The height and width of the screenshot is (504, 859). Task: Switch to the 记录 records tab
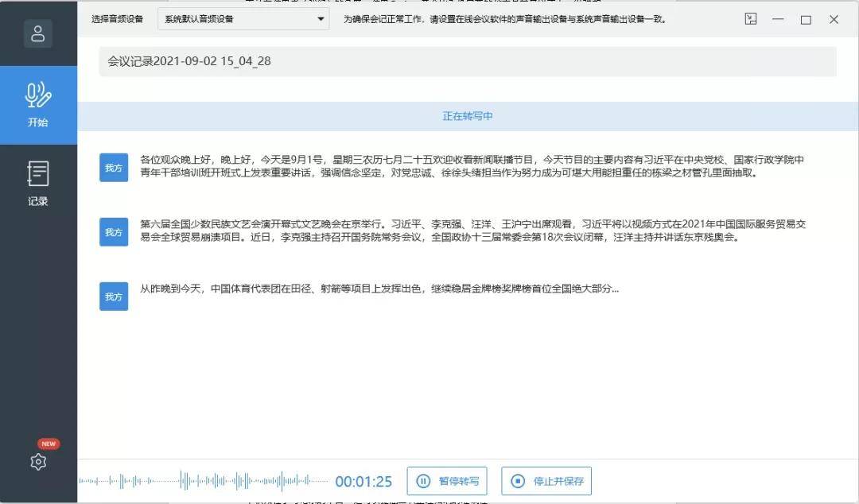(x=37, y=184)
